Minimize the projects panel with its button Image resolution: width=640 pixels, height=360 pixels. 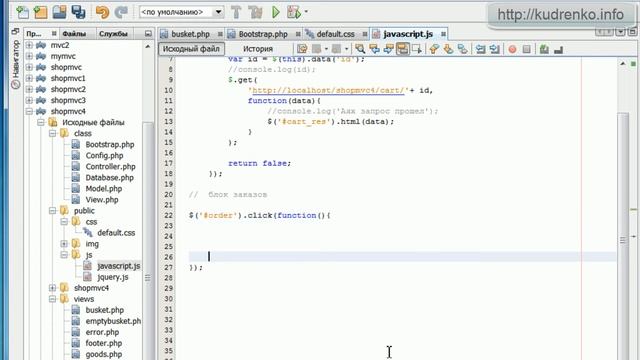point(148,33)
